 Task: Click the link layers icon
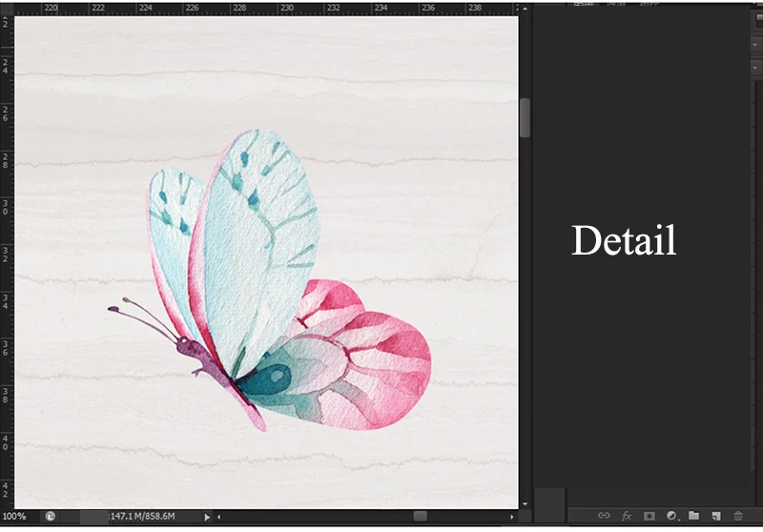(x=604, y=516)
